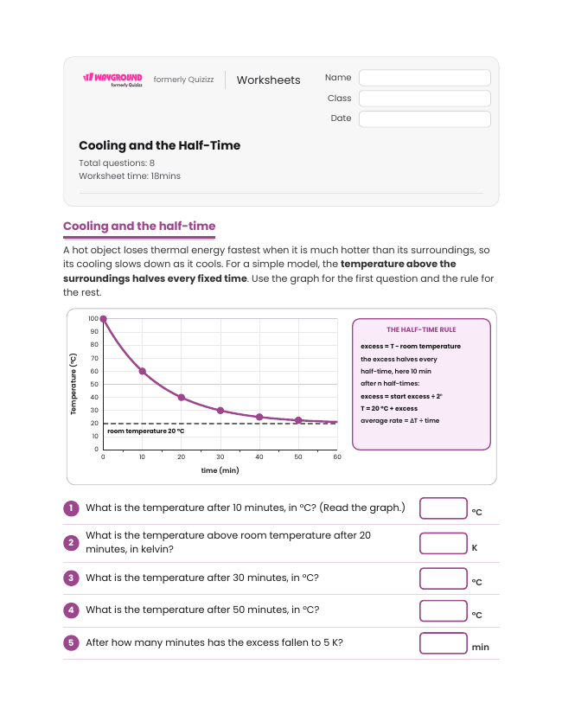Click the minutes answer box for question 5
The height and width of the screenshot is (728, 562).
click(x=443, y=643)
